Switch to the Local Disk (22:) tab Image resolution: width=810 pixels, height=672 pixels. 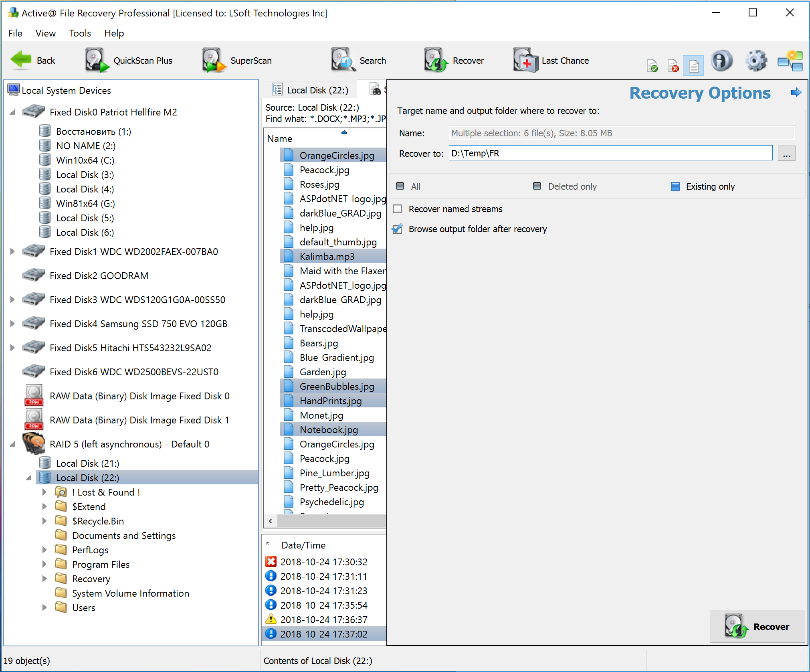click(x=310, y=90)
